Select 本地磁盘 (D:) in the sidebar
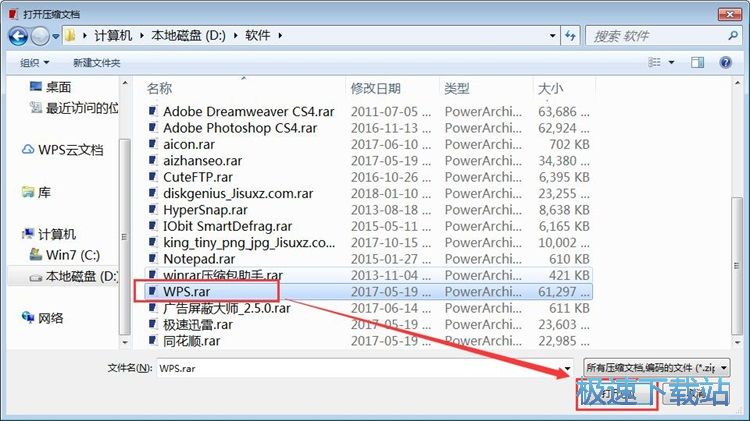The image size is (750, 421). click(73, 276)
